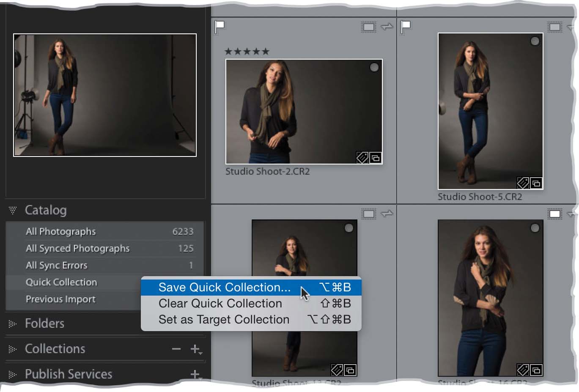Screen dimensions: 579x392
Task: Create a new collection with the plus icon
Action: pyautogui.click(x=194, y=349)
